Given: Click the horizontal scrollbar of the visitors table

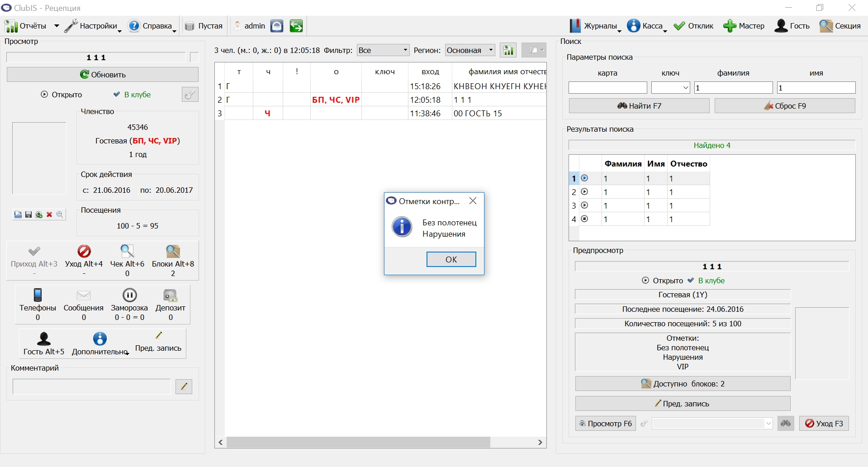Looking at the screenshot, I should (x=358, y=442).
